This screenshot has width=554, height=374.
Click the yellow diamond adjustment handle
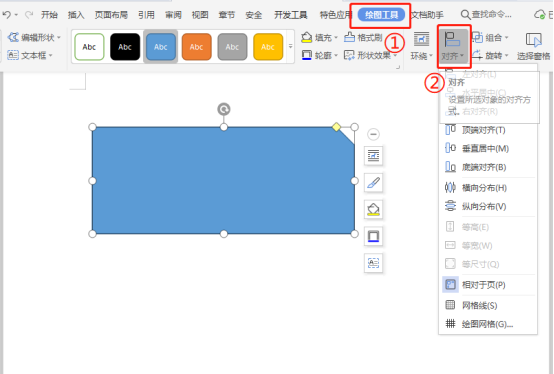click(336, 127)
